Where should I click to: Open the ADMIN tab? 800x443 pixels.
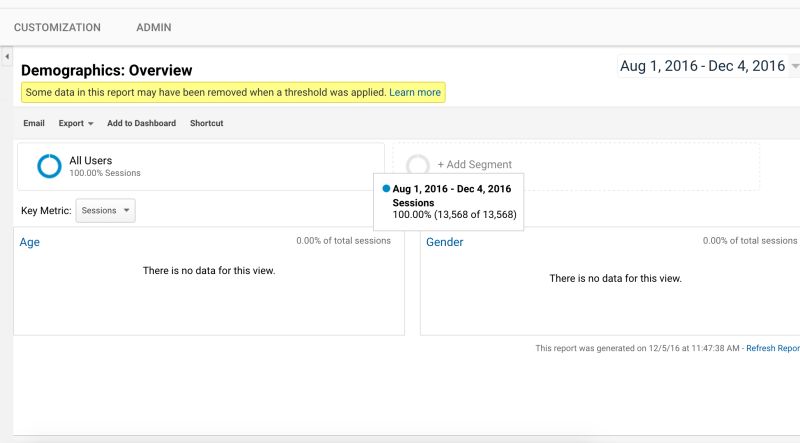coord(154,28)
